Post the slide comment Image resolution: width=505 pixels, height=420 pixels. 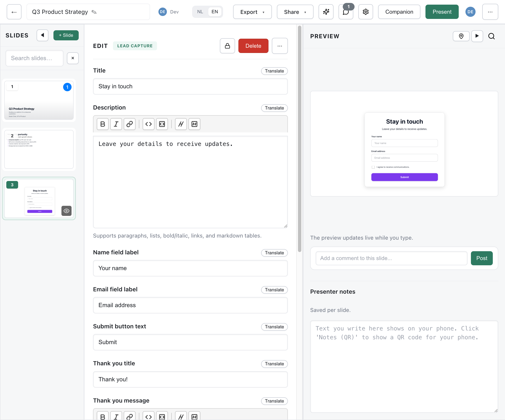[481, 258]
